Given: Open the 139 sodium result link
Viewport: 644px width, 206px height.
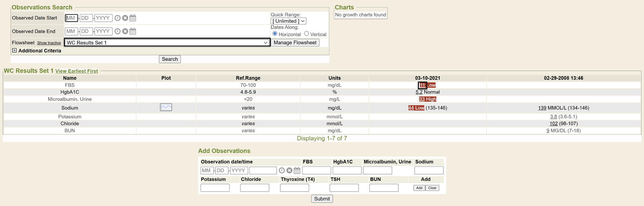Looking at the screenshot, I should coord(542,108).
